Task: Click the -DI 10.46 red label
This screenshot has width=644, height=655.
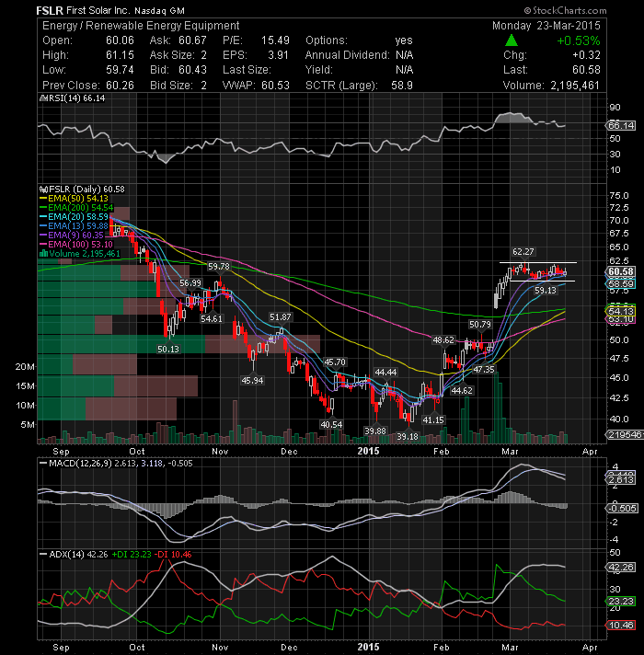Action: click(x=173, y=555)
